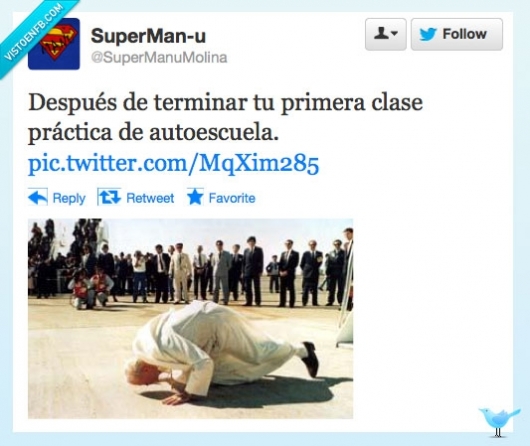530x446 pixels.
Task: Click the word Follow label
Action: 464,34
